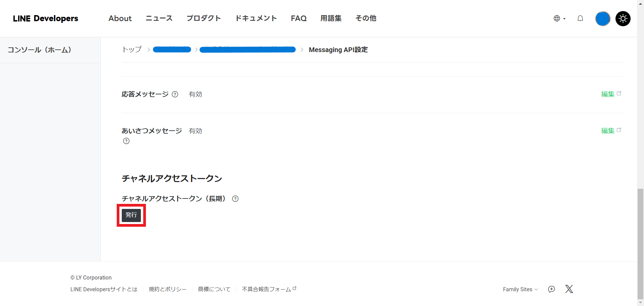
Task: Click help icon beside チャネルアクセストークン（長期）
Action: coord(235,199)
